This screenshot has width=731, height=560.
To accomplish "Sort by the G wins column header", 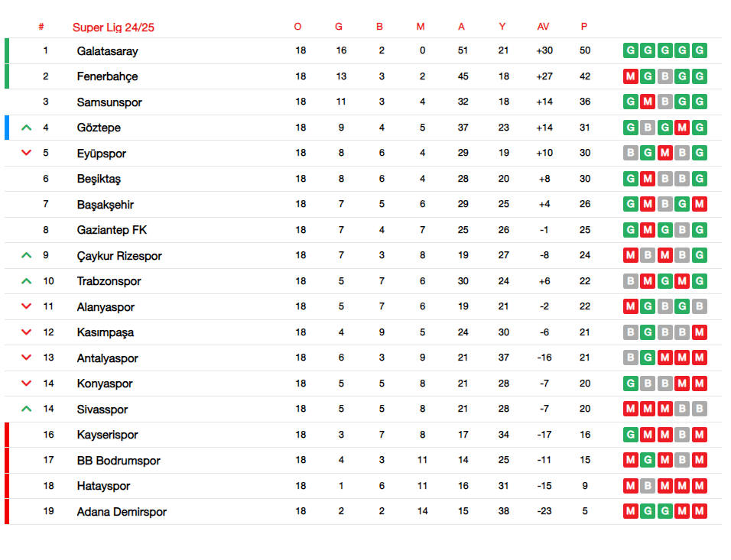I will point(339,27).
